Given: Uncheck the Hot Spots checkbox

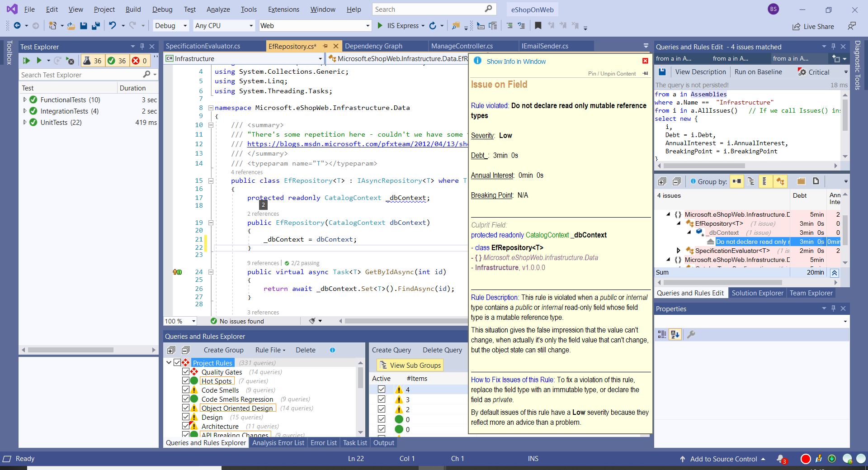Looking at the screenshot, I should pos(186,381).
